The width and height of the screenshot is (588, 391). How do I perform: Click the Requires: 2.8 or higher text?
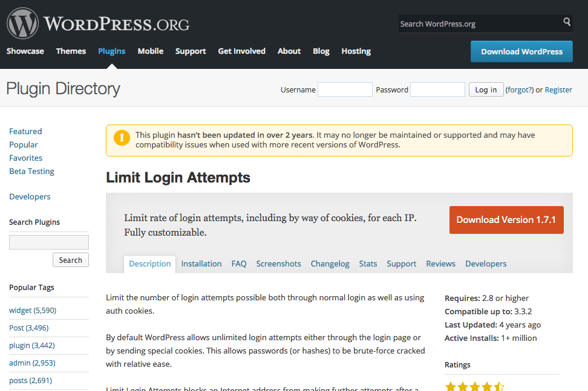pyautogui.click(x=487, y=298)
